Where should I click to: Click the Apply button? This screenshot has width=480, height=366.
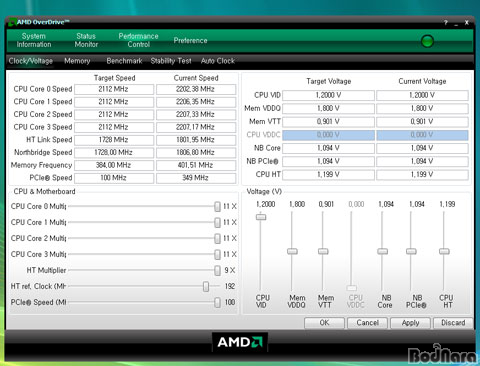[410, 323]
